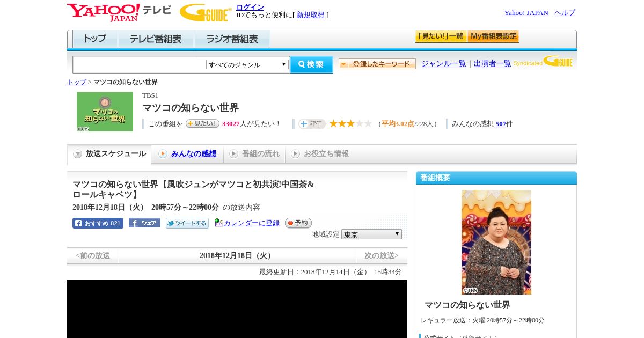Click the G-GUIDE logo in the header
The height and width of the screenshot is (338, 644).
point(206,12)
